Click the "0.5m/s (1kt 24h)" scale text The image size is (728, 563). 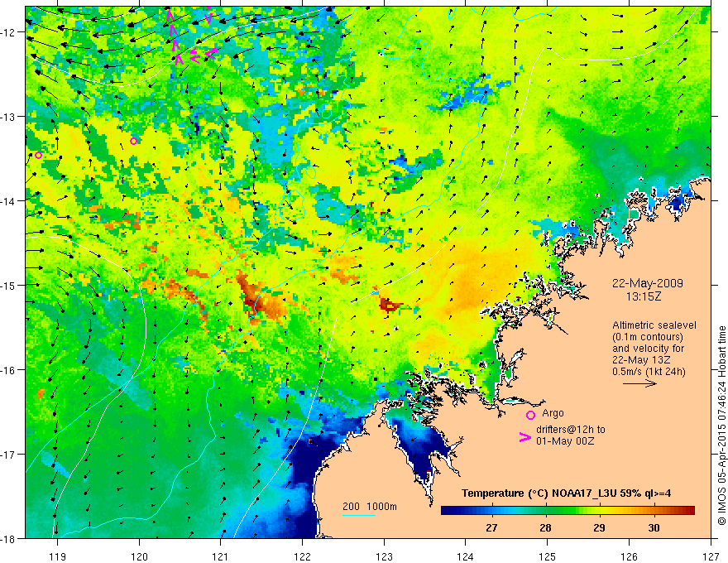pyautogui.click(x=649, y=372)
